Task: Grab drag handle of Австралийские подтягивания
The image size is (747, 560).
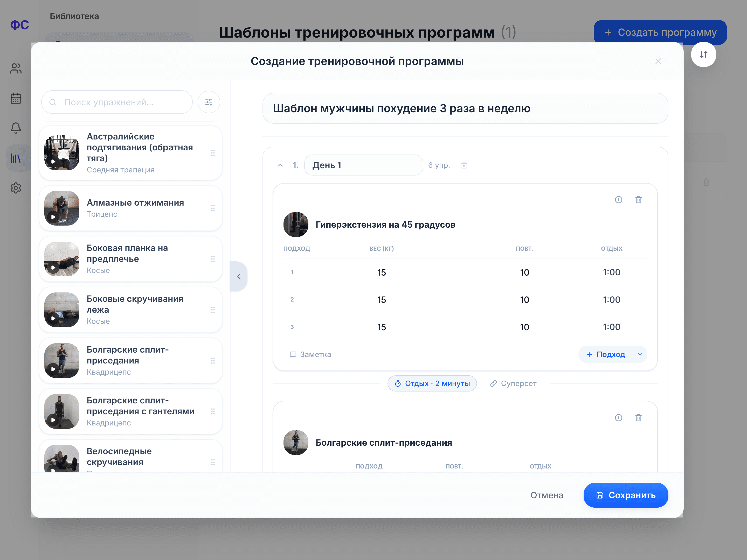Action: coord(213,153)
